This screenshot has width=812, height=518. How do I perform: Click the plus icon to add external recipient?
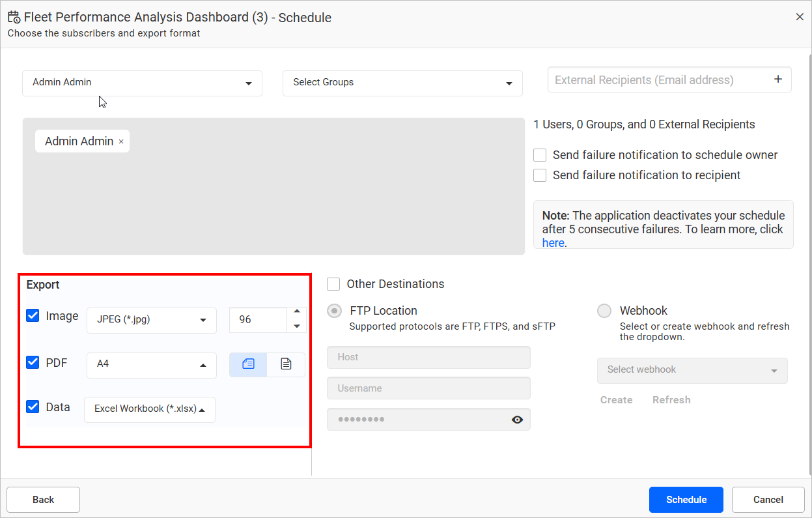click(x=777, y=79)
